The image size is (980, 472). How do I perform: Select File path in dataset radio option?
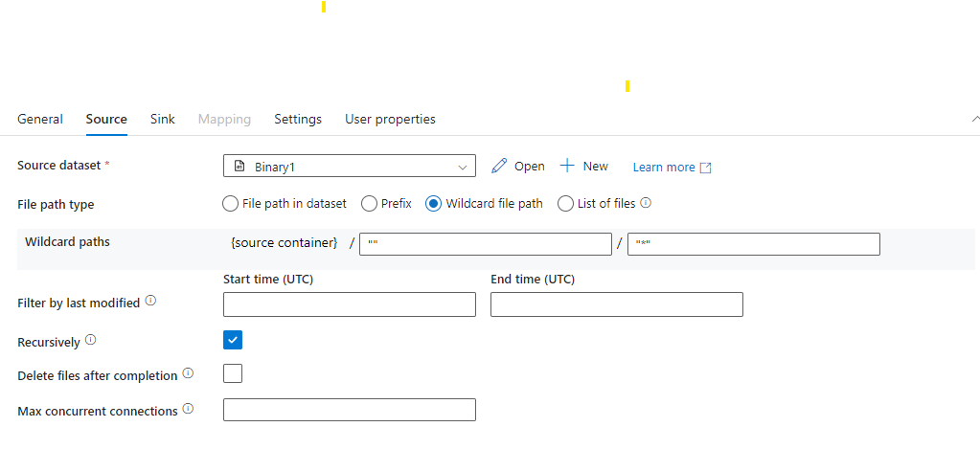point(231,204)
